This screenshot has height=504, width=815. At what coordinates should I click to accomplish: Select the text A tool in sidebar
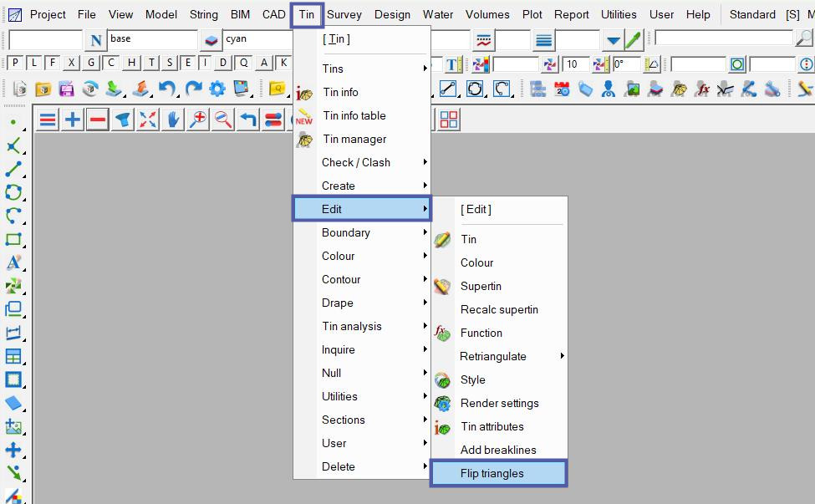point(13,262)
